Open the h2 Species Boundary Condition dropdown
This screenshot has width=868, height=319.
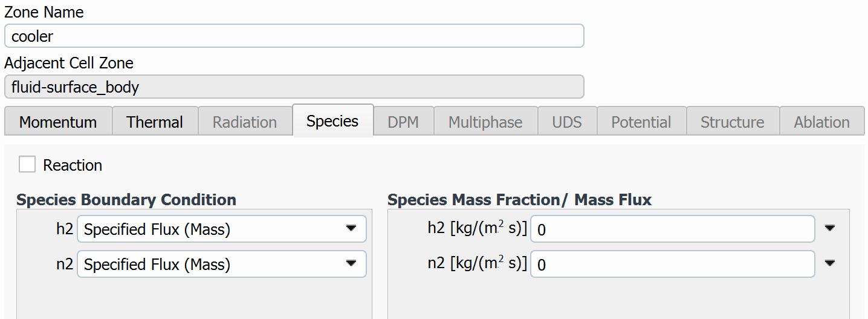click(221, 229)
